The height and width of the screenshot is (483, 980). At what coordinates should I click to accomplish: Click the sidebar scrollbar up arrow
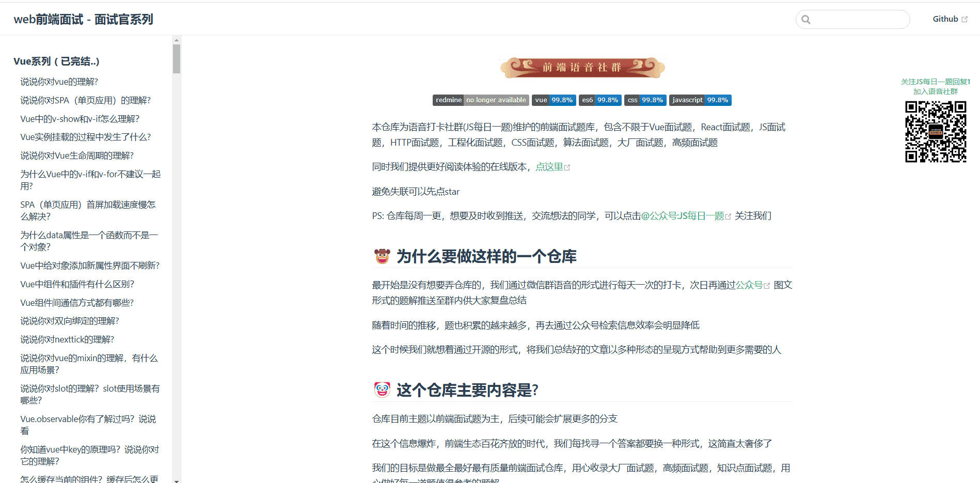click(x=177, y=40)
